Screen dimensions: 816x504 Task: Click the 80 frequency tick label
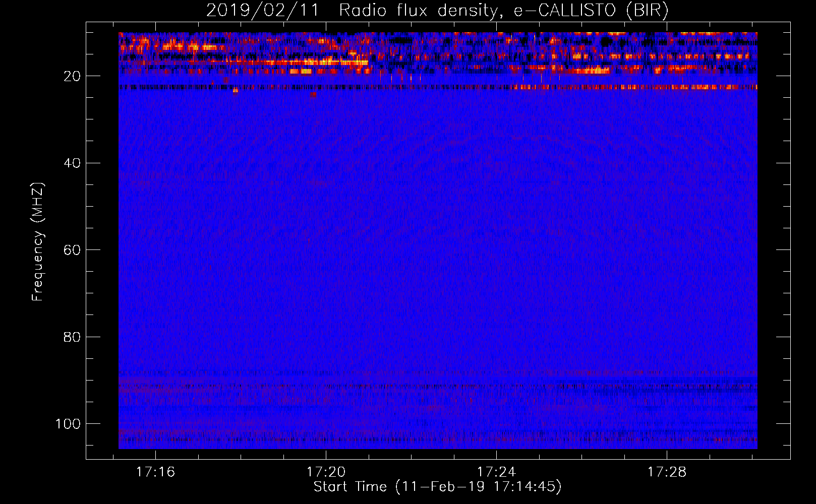(x=72, y=337)
